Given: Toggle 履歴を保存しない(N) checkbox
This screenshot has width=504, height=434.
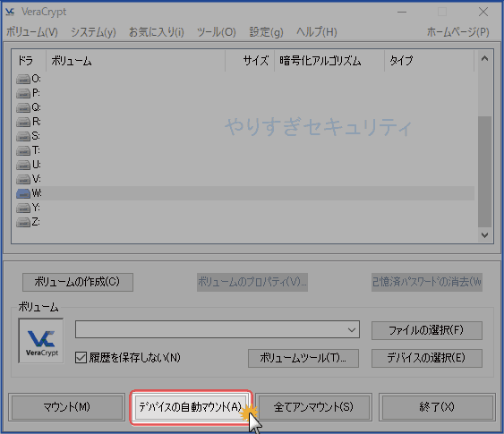Looking at the screenshot, I should pyautogui.click(x=81, y=358).
